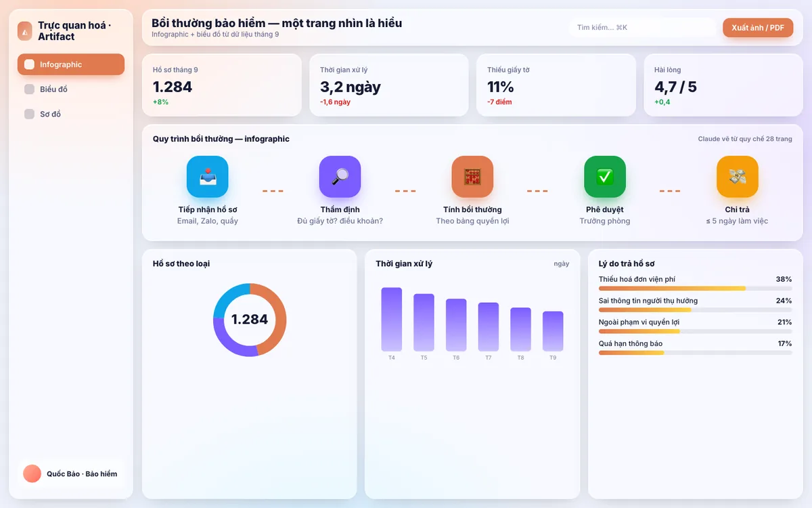Image resolution: width=812 pixels, height=508 pixels.
Task: Switch to the Sơ đồ sidebar tab
Action: pyautogui.click(x=71, y=114)
